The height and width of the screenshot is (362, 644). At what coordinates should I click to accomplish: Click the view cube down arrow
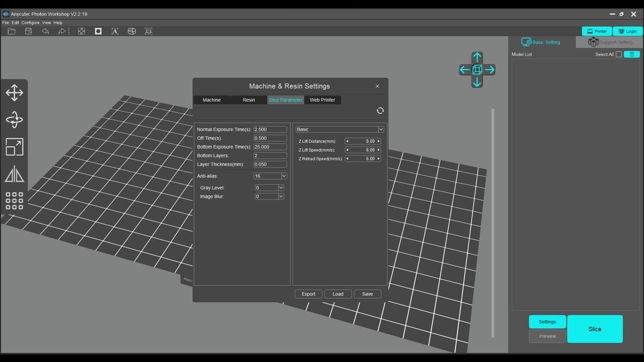[477, 82]
